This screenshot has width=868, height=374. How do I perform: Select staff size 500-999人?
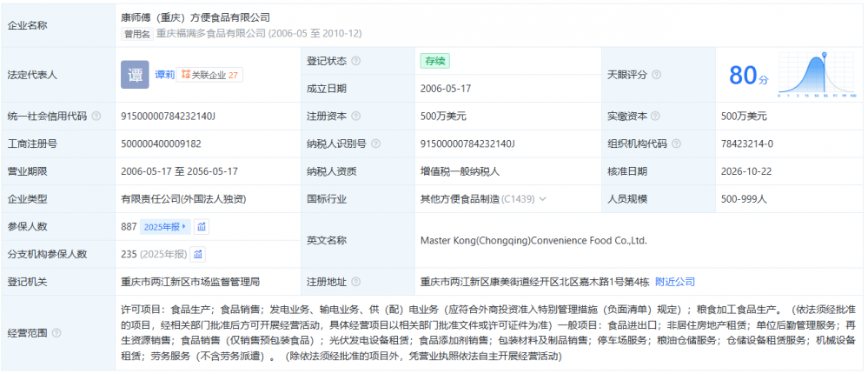744,199
